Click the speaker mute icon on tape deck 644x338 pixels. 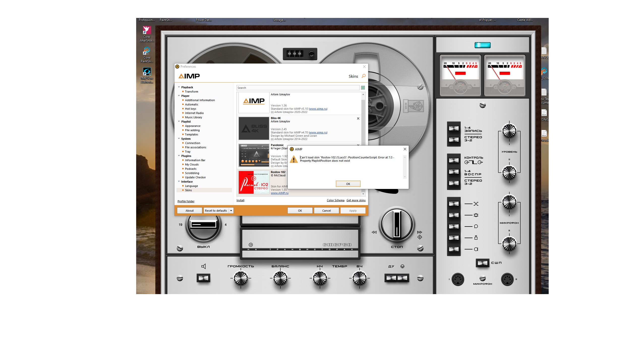pyautogui.click(x=203, y=266)
